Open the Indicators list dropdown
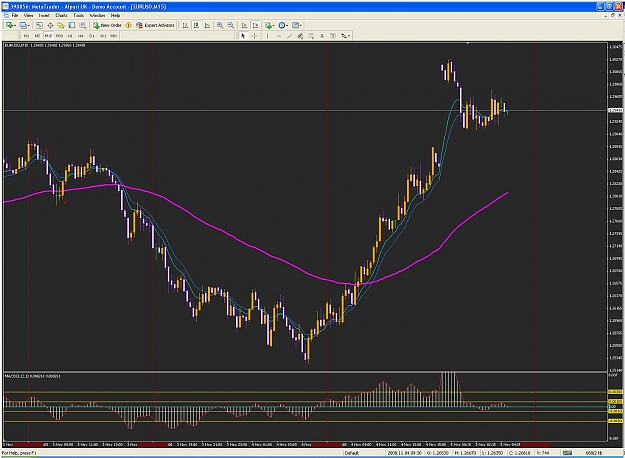Image resolution: width=625 pixels, height=458 pixels. click(269, 25)
